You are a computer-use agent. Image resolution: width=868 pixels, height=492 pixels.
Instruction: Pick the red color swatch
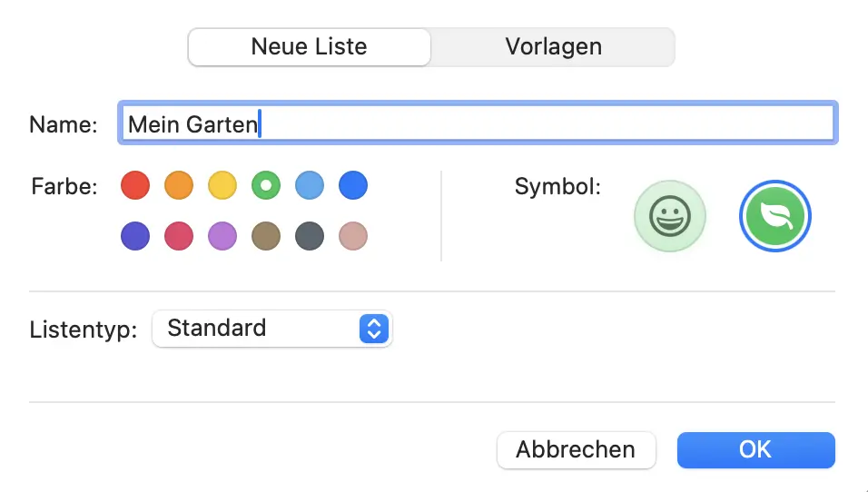click(135, 186)
